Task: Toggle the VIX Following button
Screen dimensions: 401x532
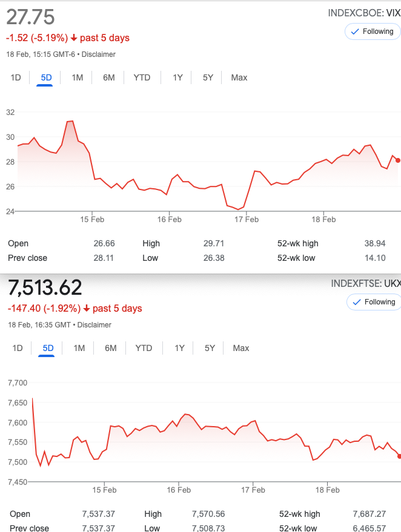Action: coord(373,31)
